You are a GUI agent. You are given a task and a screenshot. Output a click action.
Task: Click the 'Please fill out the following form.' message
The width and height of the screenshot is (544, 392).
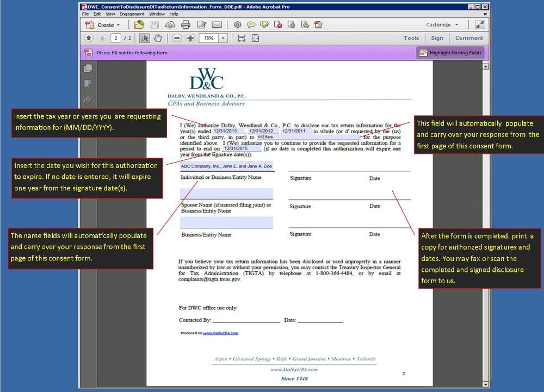point(133,53)
